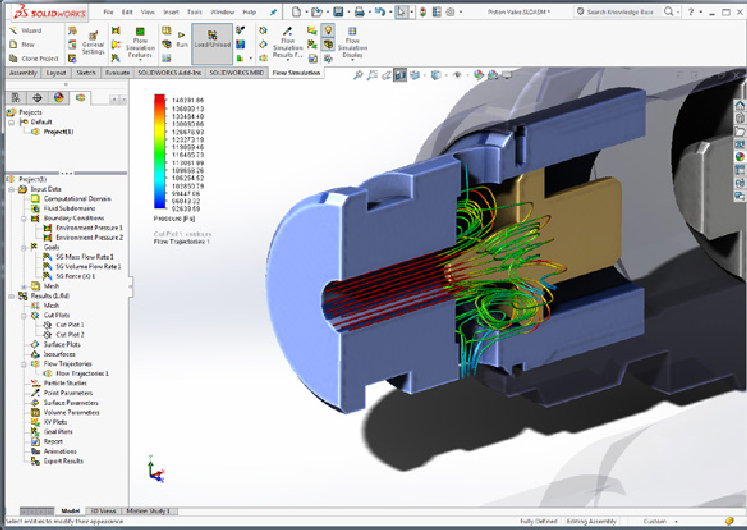Click in Search Knowledge Base field
Screen dimensions: 747x530
[x=619, y=11]
